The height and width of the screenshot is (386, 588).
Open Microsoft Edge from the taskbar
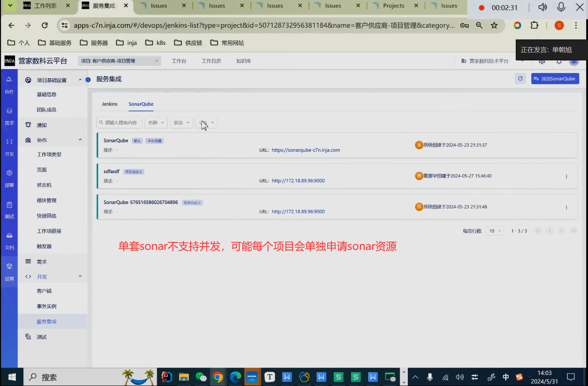235,377
